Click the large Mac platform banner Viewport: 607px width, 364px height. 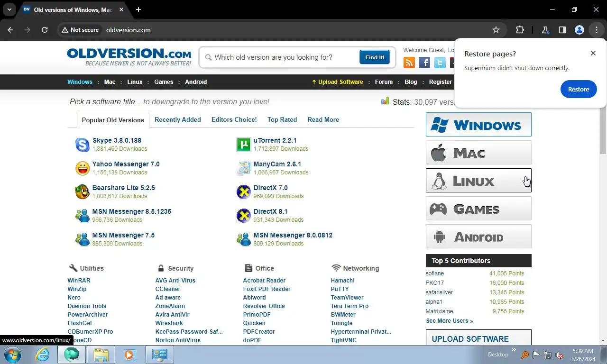coord(478,153)
